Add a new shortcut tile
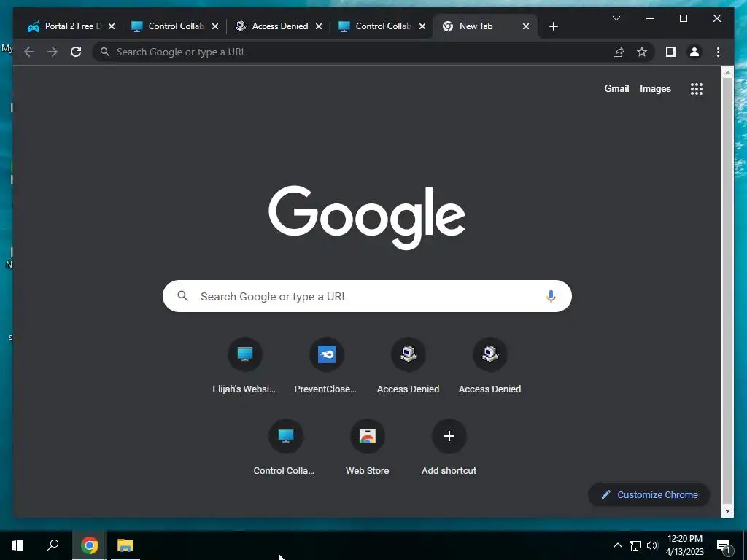The height and width of the screenshot is (560, 747). click(449, 448)
